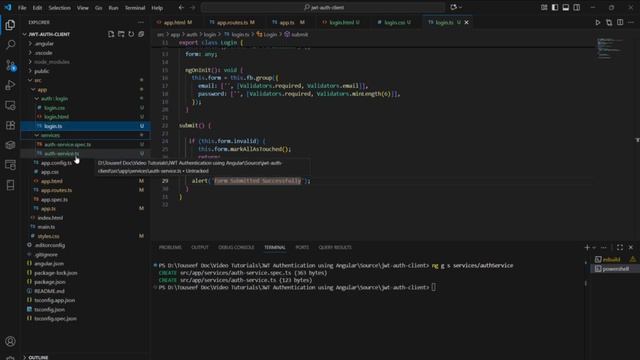
Task: Open customize layout icon
Action: point(544,7)
